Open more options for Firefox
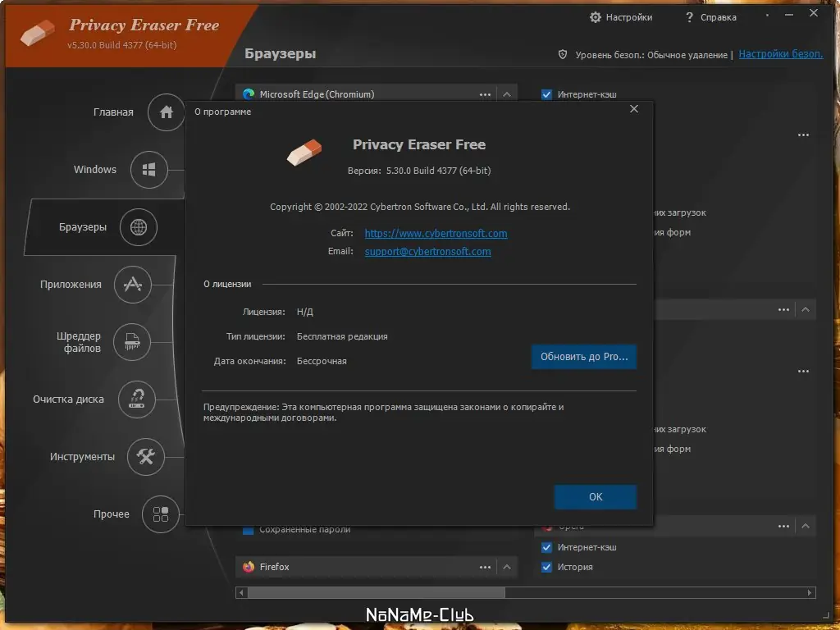 tap(485, 567)
